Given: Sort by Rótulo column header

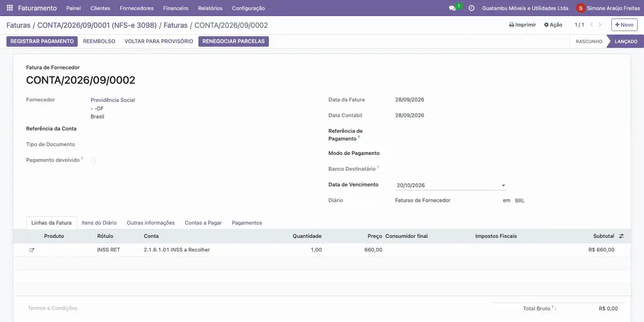Looking at the screenshot, I should point(105,236).
